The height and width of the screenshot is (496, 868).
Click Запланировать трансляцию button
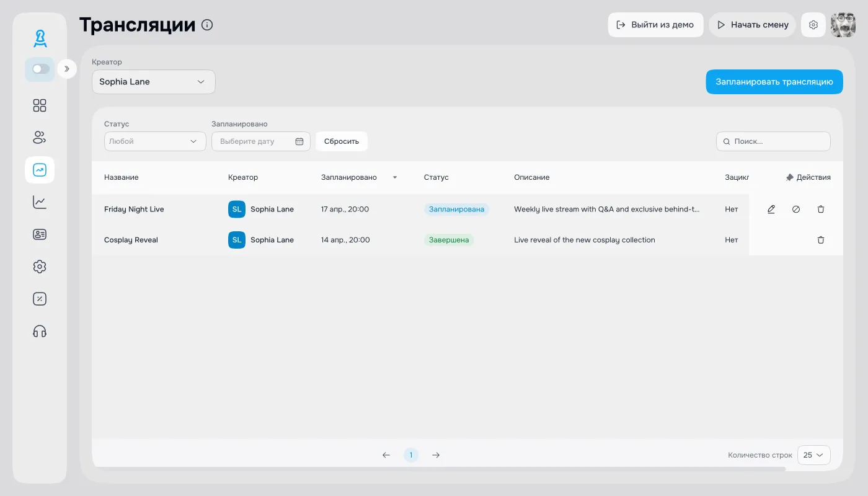[x=774, y=82]
